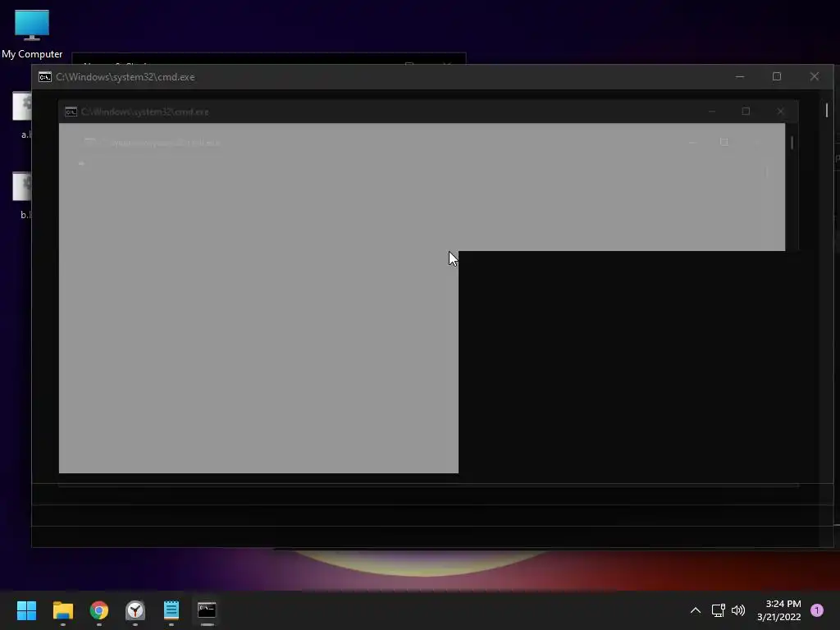840x630 pixels.
Task: Launch File Explorer from the taskbar
Action: (62, 610)
